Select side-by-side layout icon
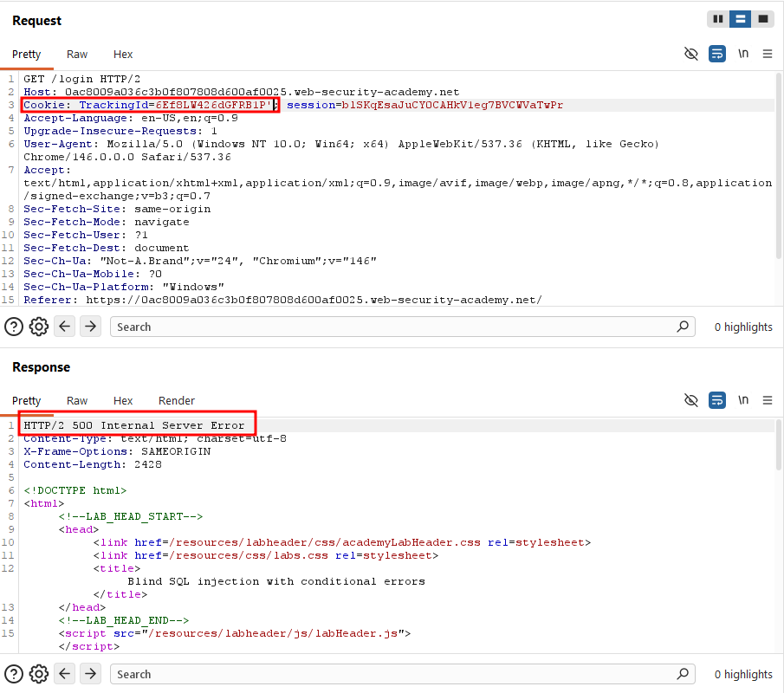Viewport: 784px width, 693px height. pyautogui.click(x=718, y=19)
